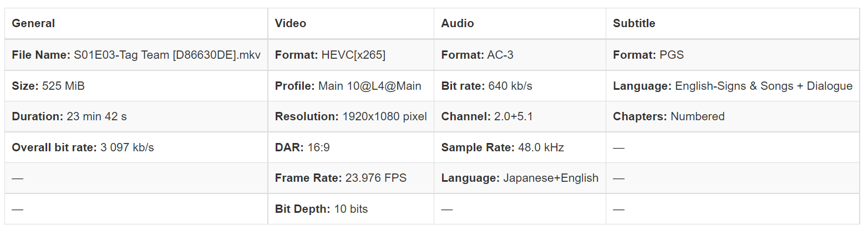Select the Sample Rate 48.0 kHz cell

click(502, 147)
